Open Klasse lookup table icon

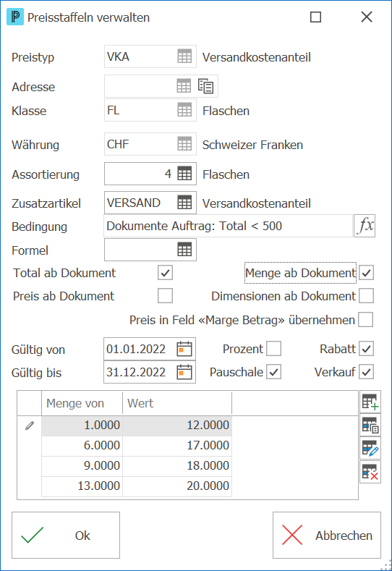point(184,109)
